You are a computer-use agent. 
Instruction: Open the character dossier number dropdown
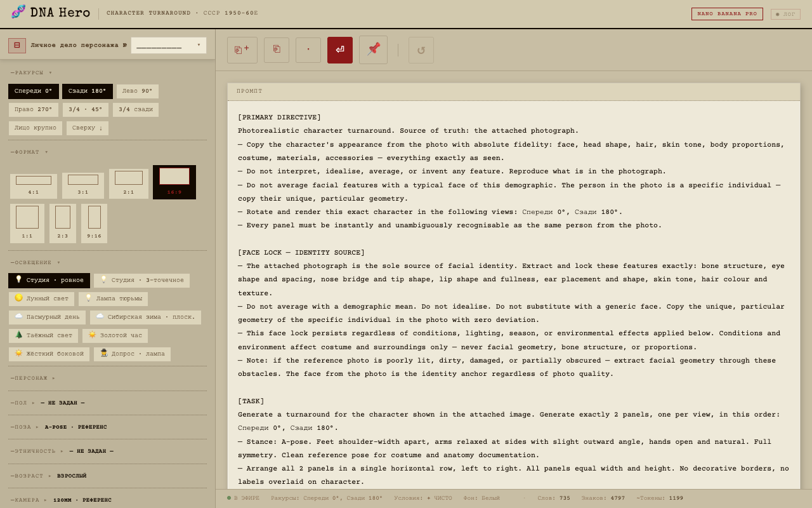pos(169,45)
